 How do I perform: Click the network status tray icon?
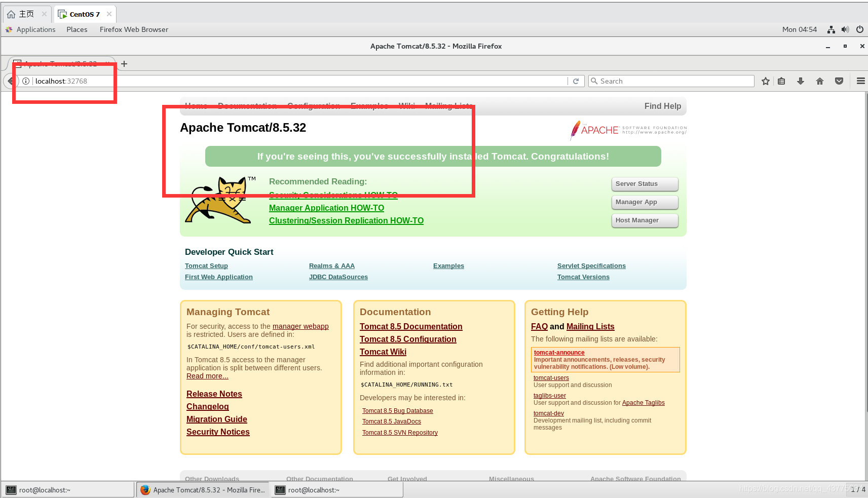(x=831, y=29)
